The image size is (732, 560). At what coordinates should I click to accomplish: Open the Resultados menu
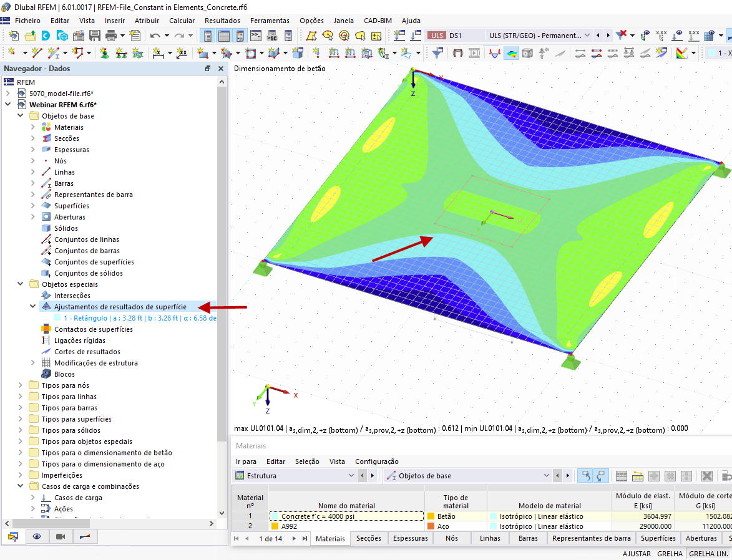pos(222,21)
